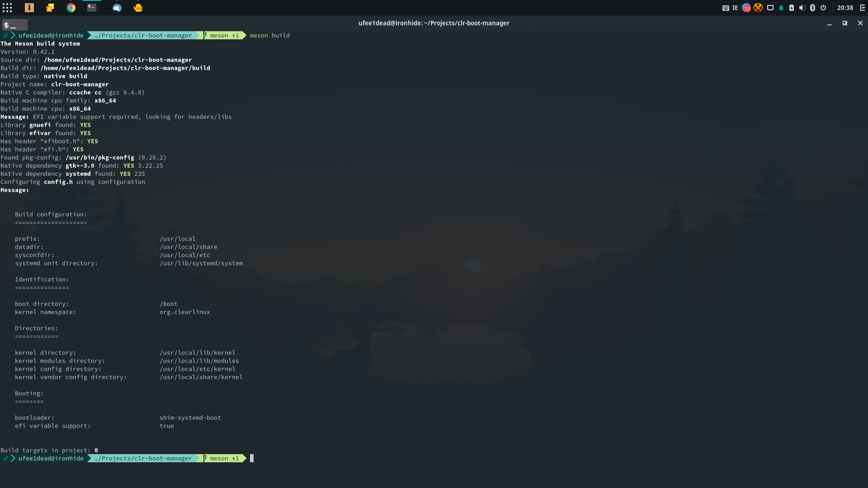
Task: Click the 'shim-systemd-boot' bootloader value
Action: [x=190, y=418]
